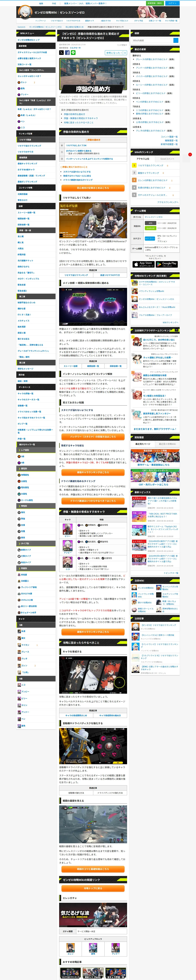Screen dimensions: 196x980
Task: Open the 序盤の進め方 header image
Action: coord(93,76)
